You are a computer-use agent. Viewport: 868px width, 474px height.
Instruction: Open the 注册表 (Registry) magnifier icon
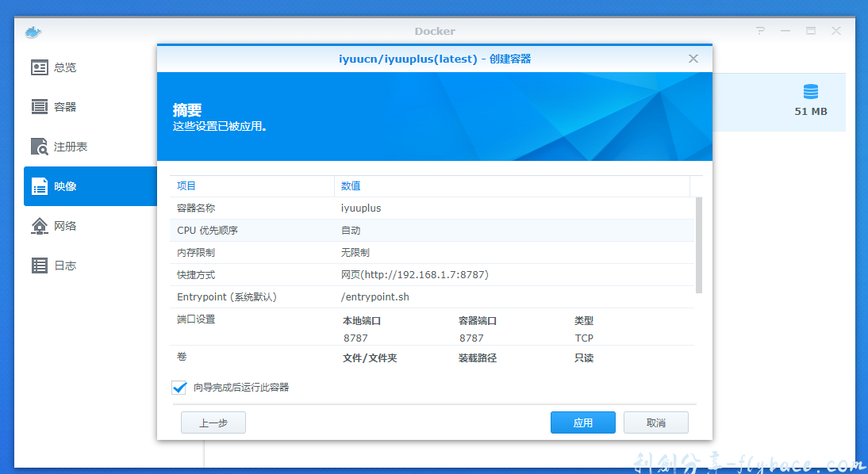pos(39,147)
